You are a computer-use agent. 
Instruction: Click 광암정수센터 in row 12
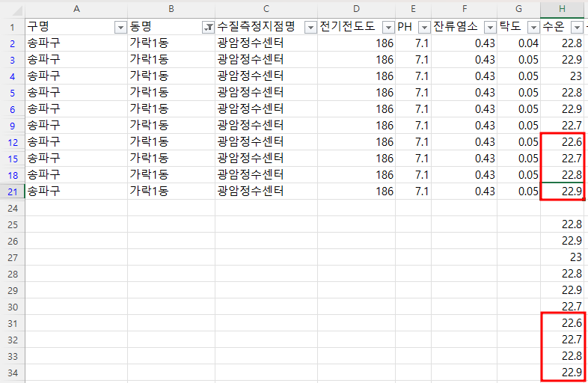coord(251,142)
